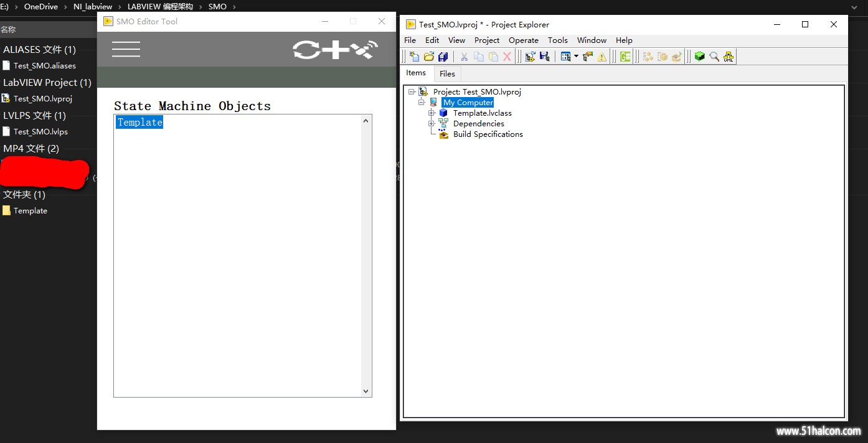Click the LabVIEW Project (1) group header

47,82
